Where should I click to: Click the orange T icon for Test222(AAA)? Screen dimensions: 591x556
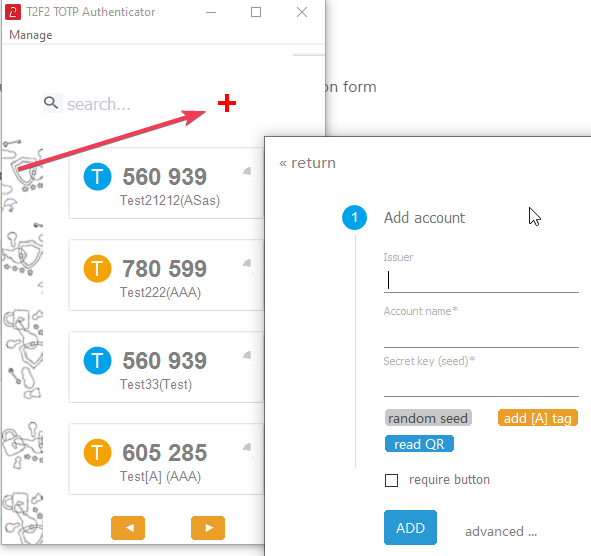[x=97, y=268]
